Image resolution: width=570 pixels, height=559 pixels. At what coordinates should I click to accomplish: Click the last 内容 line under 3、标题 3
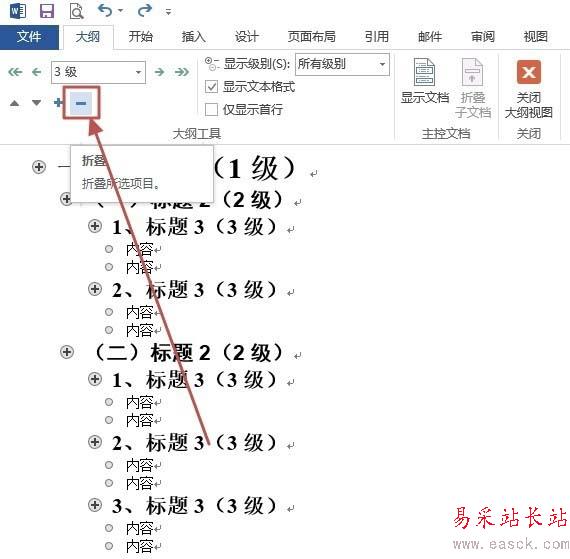[139, 546]
